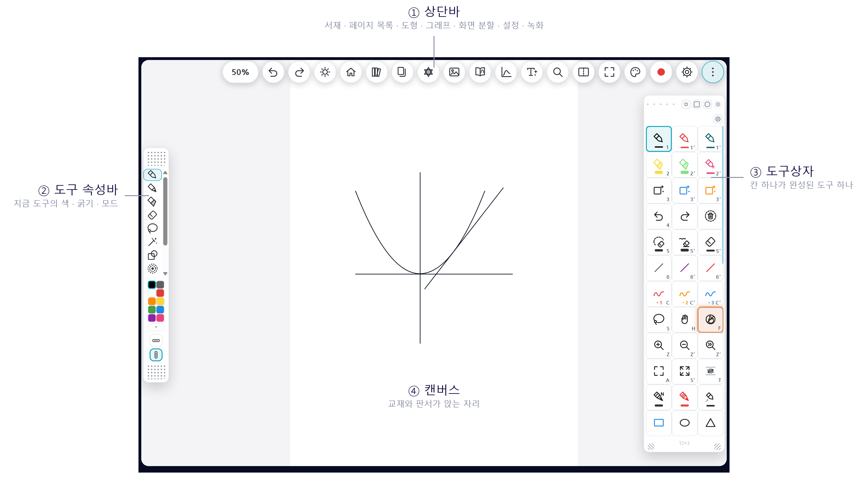Pick the blue color swatch

[160, 310]
